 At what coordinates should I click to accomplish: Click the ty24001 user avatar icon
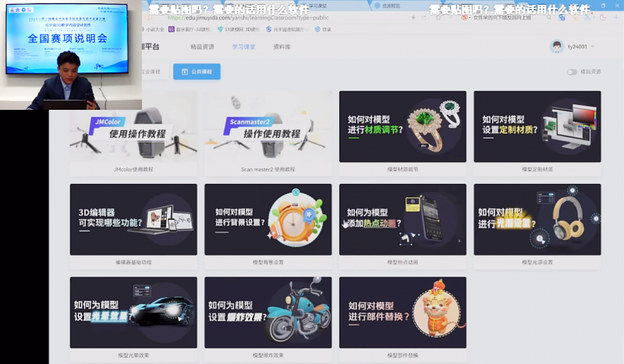point(557,47)
